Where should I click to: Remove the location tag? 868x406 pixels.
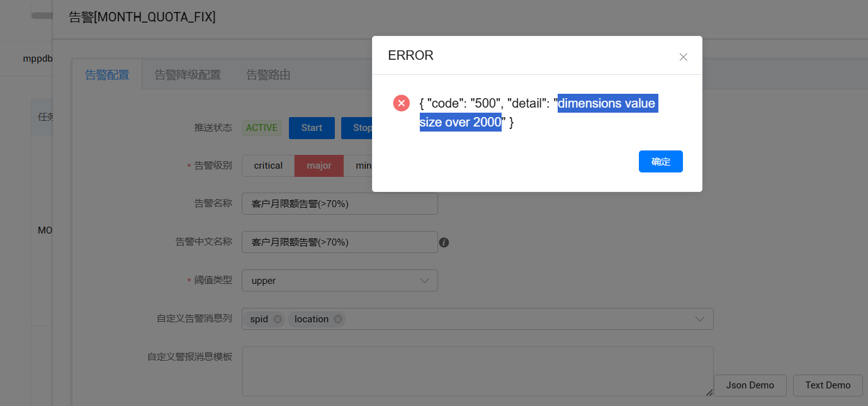click(x=338, y=319)
